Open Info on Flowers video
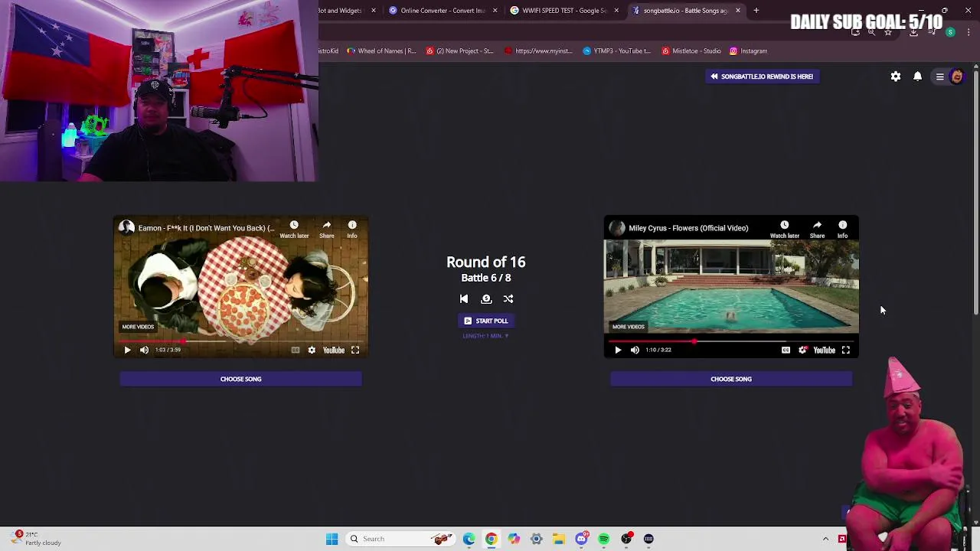The width and height of the screenshot is (980, 551). 842,229
